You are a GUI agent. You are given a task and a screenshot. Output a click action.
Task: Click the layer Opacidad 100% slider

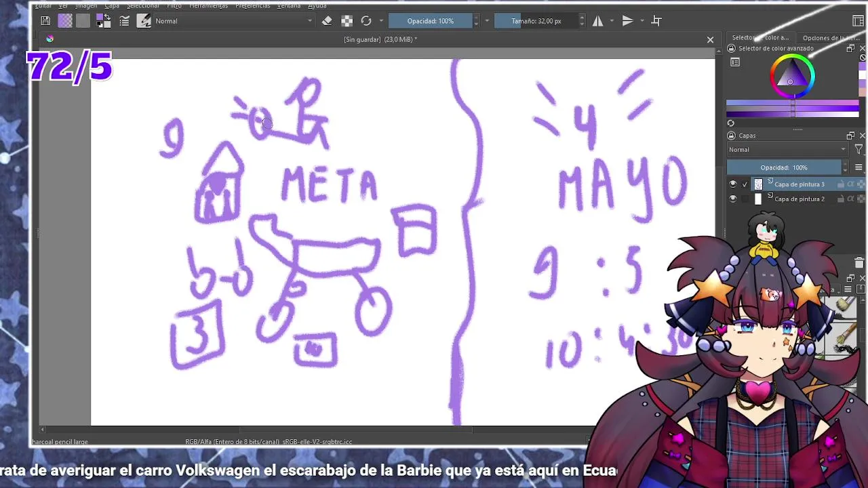pyautogui.click(x=784, y=167)
